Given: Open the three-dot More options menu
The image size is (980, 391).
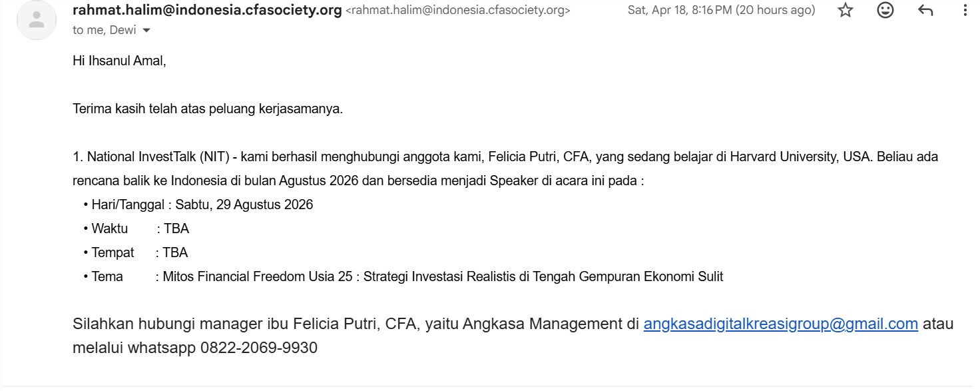Looking at the screenshot, I should click(x=965, y=11).
